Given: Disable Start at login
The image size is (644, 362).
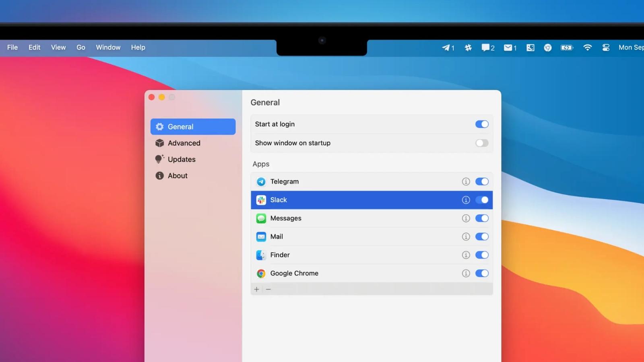Looking at the screenshot, I should [x=482, y=124].
